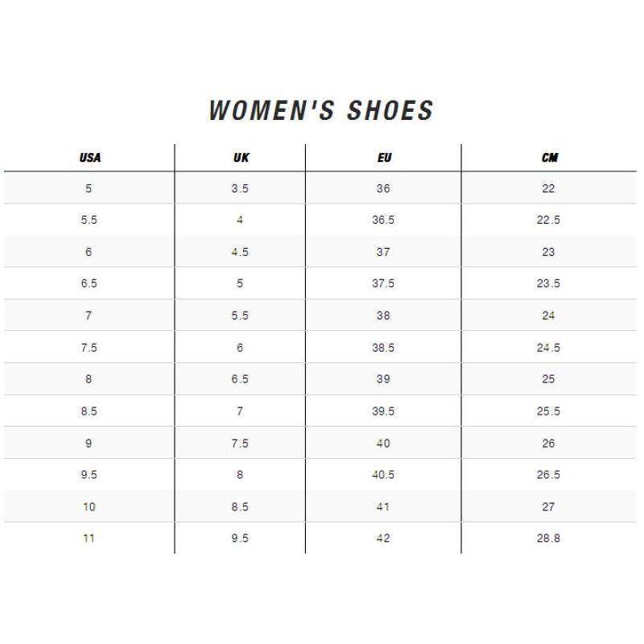Select EU size 39.5 cell
The image size is (644, 644).
coord(383,411)
